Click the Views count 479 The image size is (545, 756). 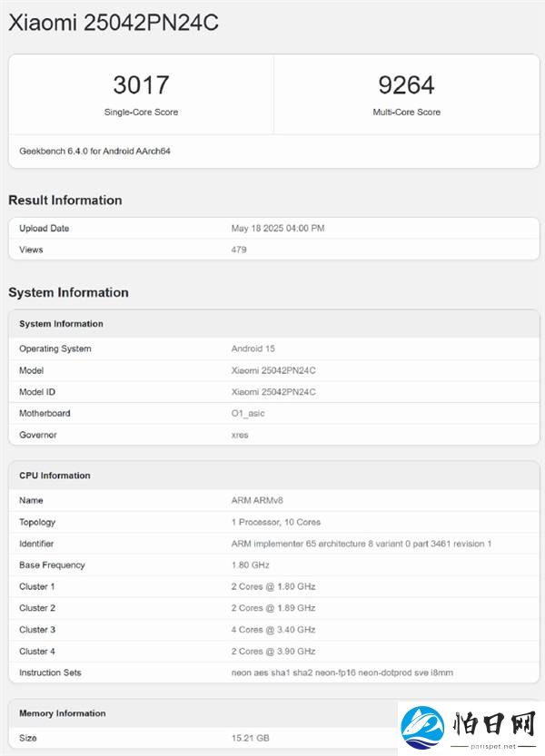click(x=239, y=250)
